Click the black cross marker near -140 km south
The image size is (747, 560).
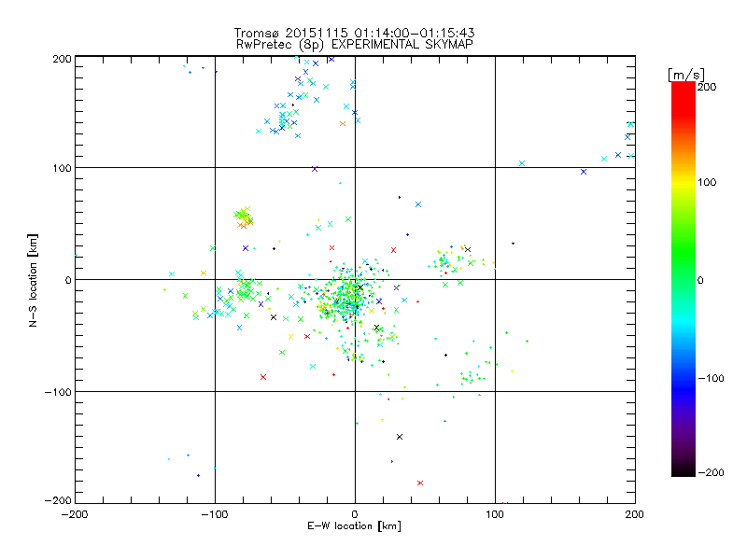(x=400, y=437)
